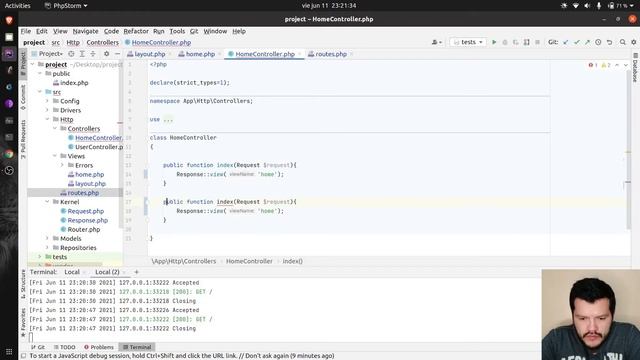
Task: Click the Stop square icon in the toolbar
Action: coord(538,42)
